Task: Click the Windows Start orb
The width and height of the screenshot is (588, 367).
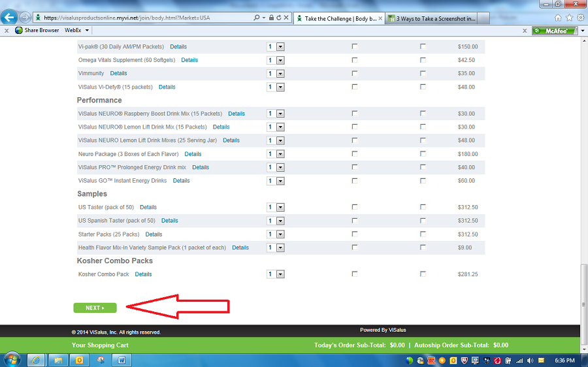Action: (12, 359)
